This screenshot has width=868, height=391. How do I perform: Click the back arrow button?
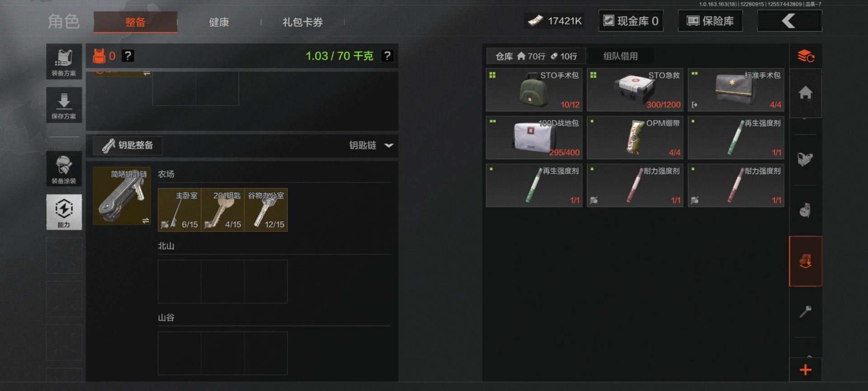(x=789, y=21)
